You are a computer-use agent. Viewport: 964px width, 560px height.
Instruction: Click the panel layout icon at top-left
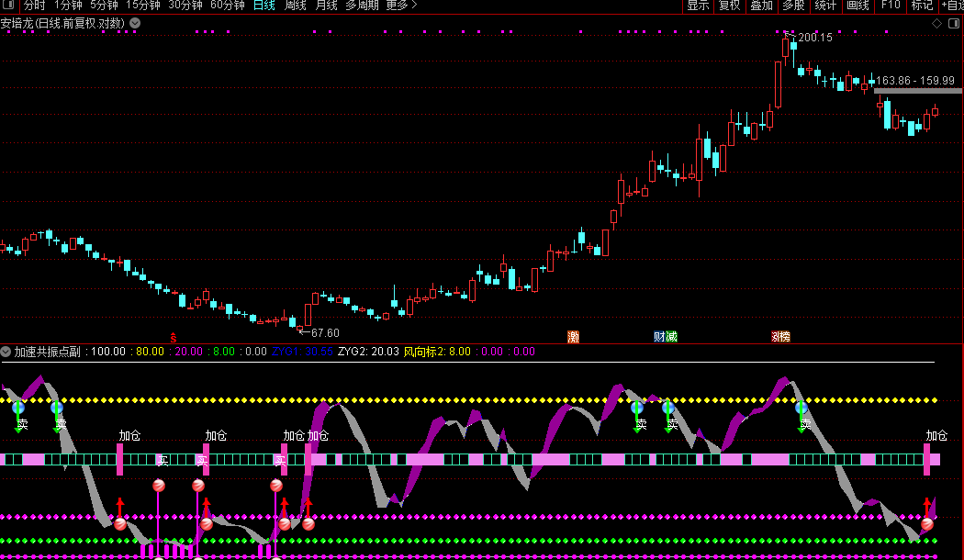[9, 6]
